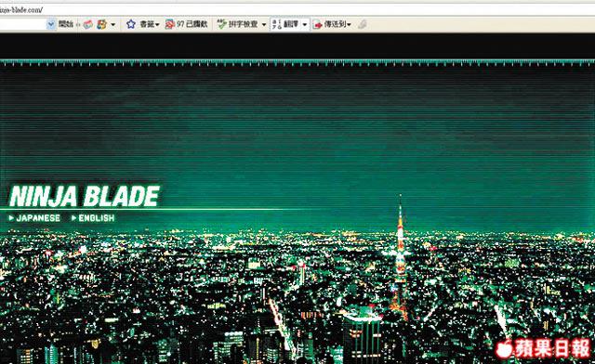
Task: Click the greyed highlighter icon at toolbar end
Action: 363,24
